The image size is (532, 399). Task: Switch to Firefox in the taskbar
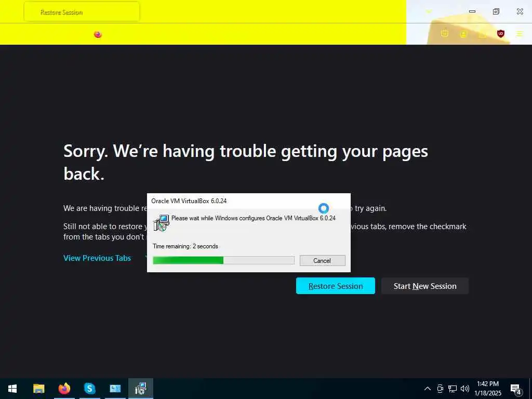[64, 389]
